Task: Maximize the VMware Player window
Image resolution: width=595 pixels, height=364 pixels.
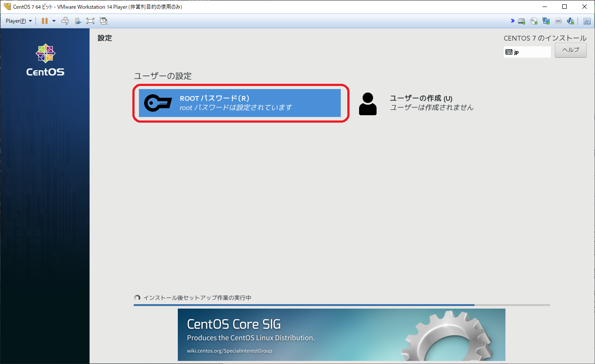Action: 564,7
